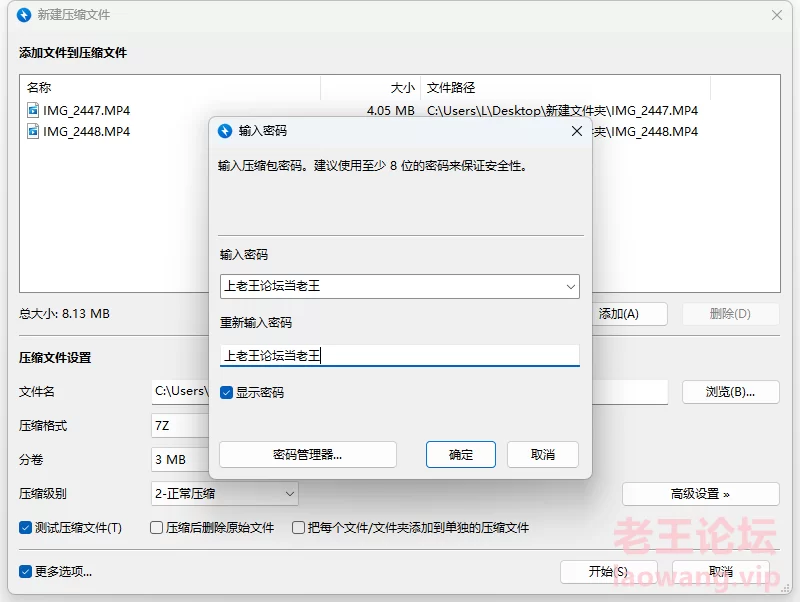
Task: Enable 压缩后删除原始文件 checkbox
Action: (x=157, y=528)
